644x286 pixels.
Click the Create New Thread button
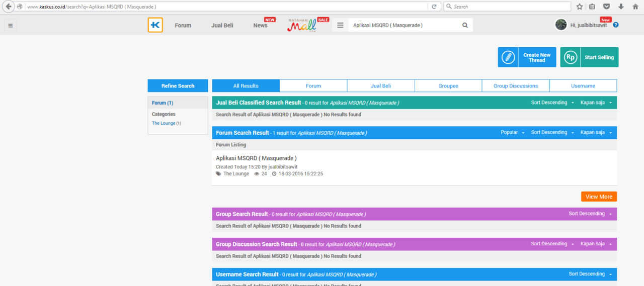(527, 57)
